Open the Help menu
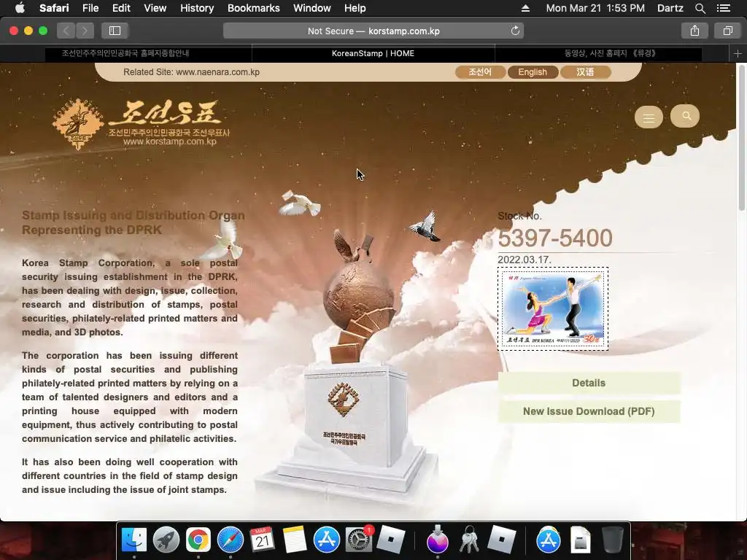This screenshot has height=560, width=747. click(x=355, y=8)
